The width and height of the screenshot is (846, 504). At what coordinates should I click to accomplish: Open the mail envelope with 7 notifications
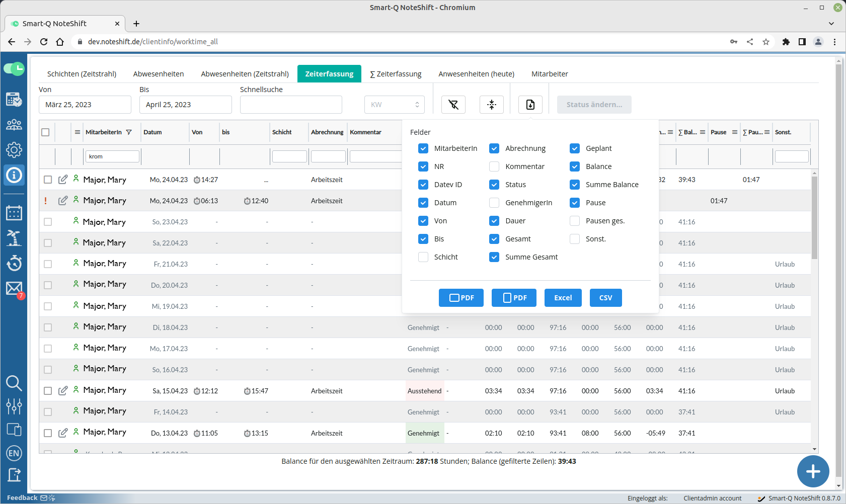14,289
